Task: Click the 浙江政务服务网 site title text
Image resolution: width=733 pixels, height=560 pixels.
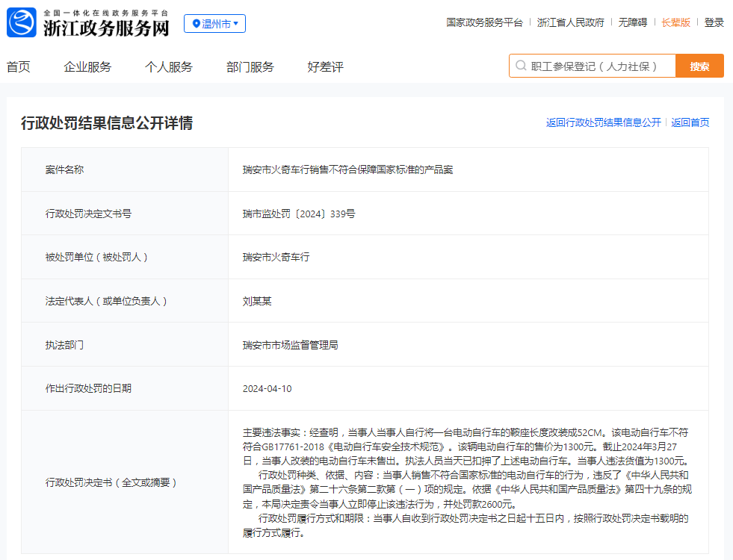Action: [106, 28]
